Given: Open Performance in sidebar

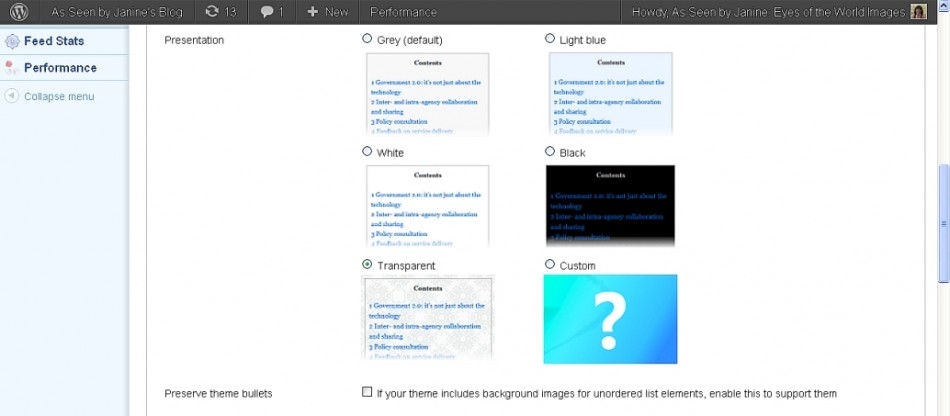Looking at the screenshot, I should coord(60,68).
